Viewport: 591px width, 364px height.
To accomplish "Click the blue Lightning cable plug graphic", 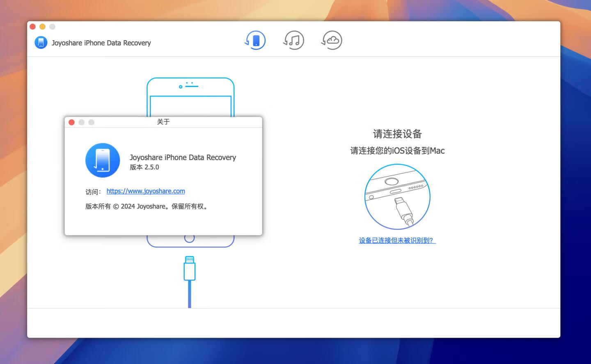I will click(190, 282).
